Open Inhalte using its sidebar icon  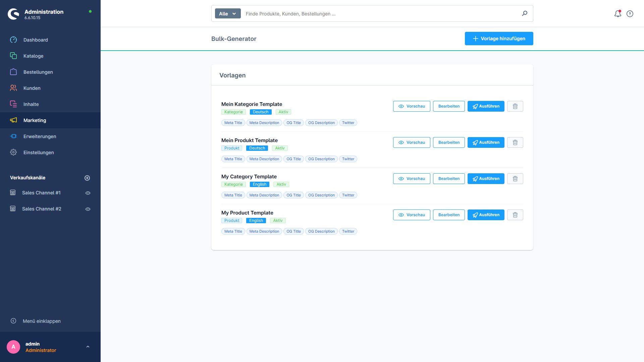point(13,104)
